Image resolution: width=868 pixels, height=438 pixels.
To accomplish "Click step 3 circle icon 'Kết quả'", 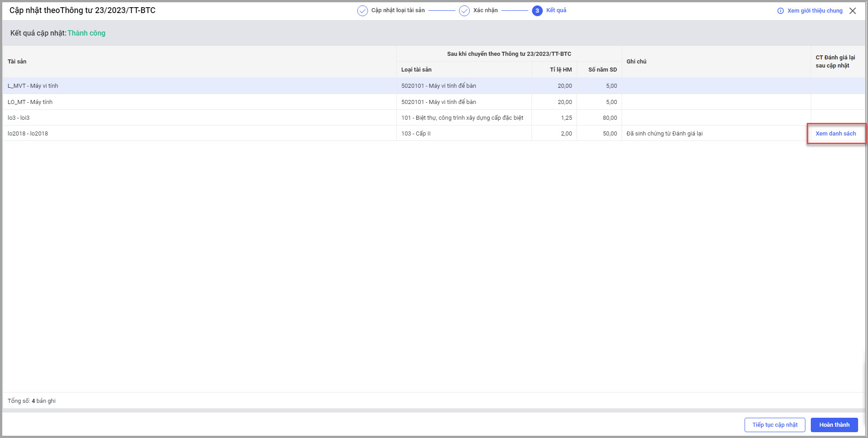I will 537,11.
